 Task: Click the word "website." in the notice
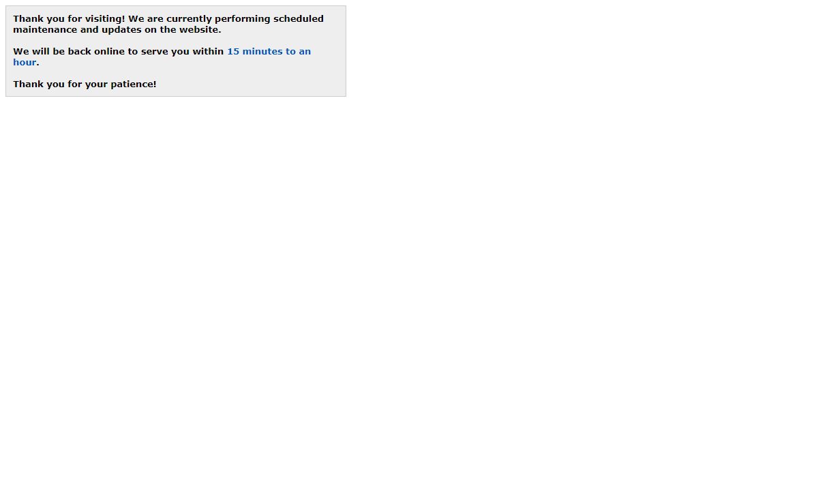tap(200, 29)
